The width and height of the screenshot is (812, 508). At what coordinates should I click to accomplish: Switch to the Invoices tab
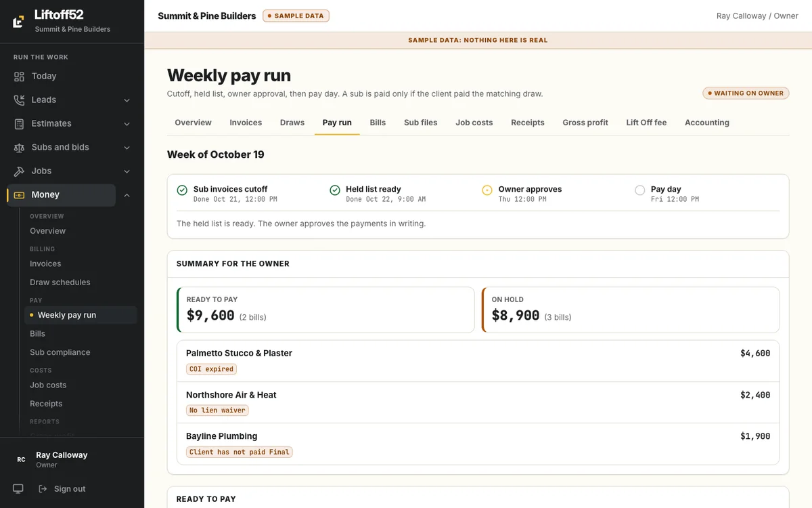coord(246,123)
